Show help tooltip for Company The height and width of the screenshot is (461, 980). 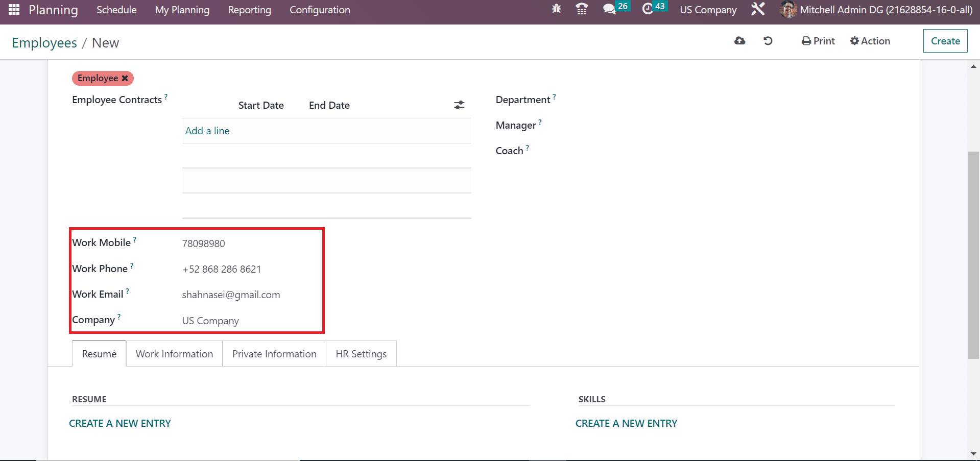(x=119, y=316)
